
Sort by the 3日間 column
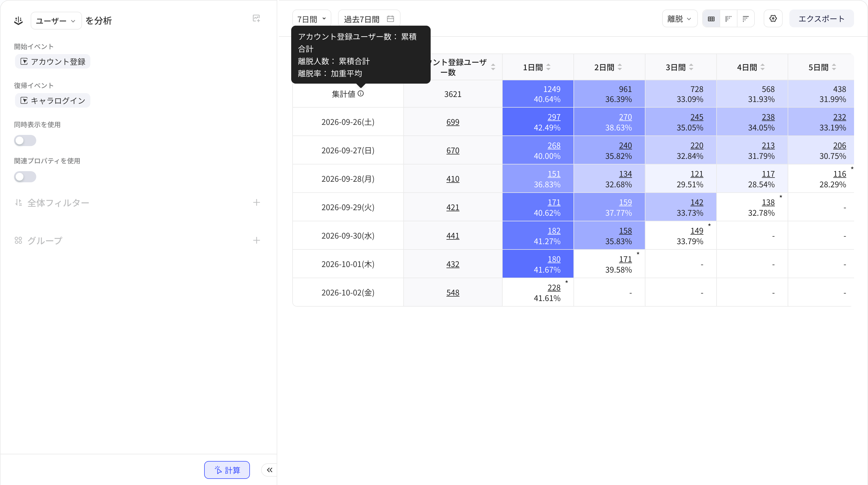click(691, 67)
